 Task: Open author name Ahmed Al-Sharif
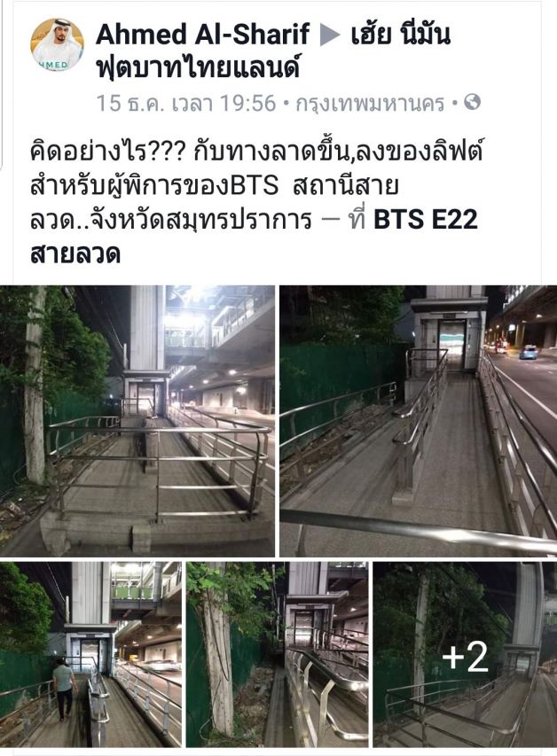pos(202,35)
